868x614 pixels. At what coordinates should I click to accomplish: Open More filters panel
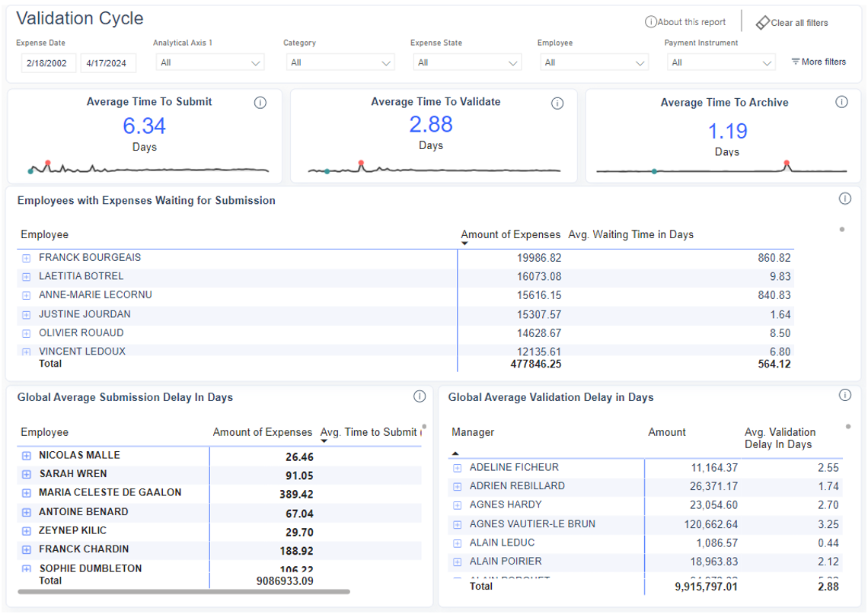pos(819,62)
